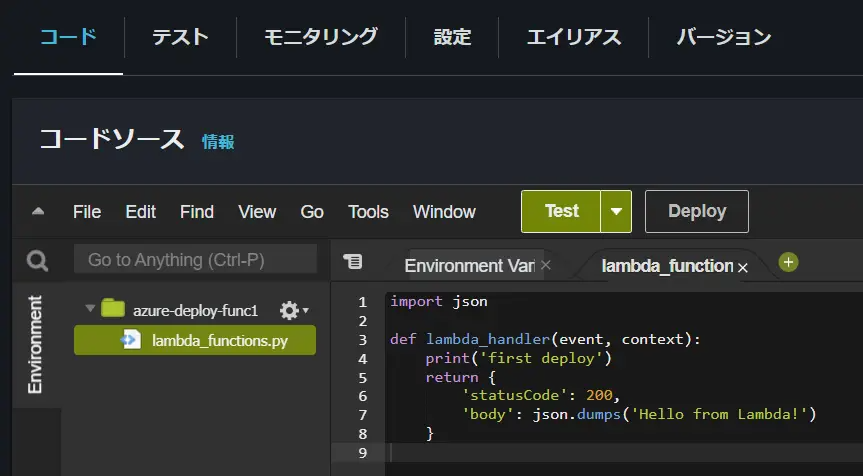
Task: Collapse the menu bar with the up arrow
Action: pyautogui.click(x=38, y=211)
